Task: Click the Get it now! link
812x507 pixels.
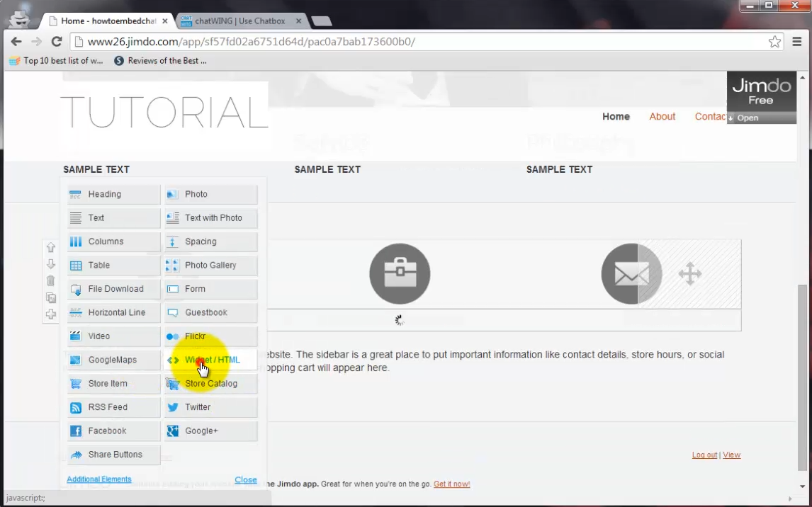Action: click(x=451, y=484)
